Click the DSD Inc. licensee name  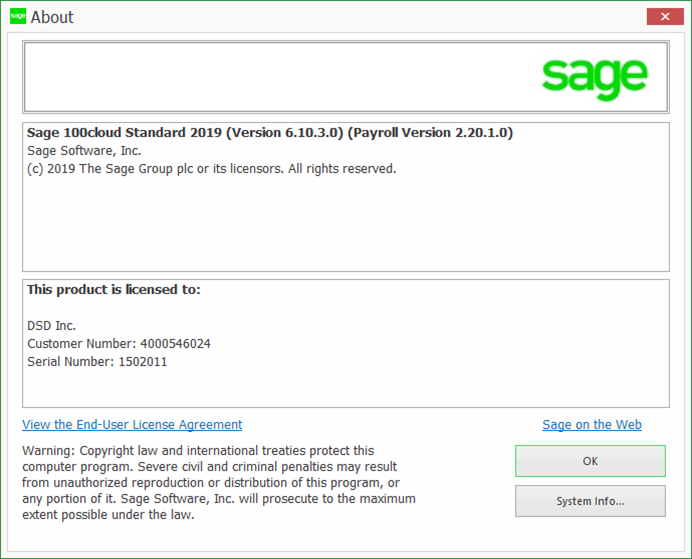point(52,326)
